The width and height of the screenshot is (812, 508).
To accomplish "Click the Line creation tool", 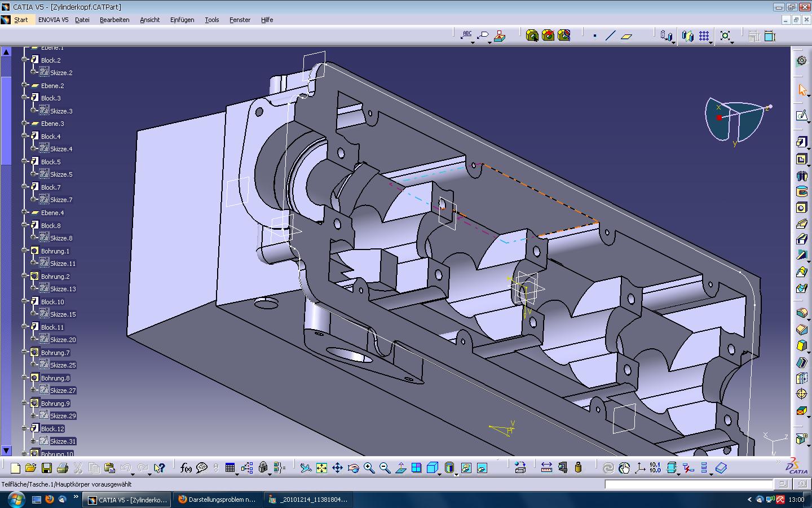I will point(610,36).
